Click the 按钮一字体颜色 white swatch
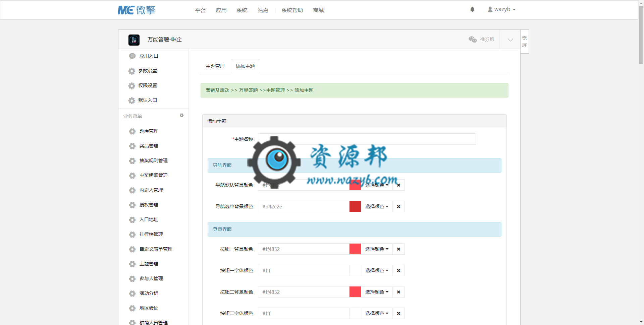 tap(355, 270)
